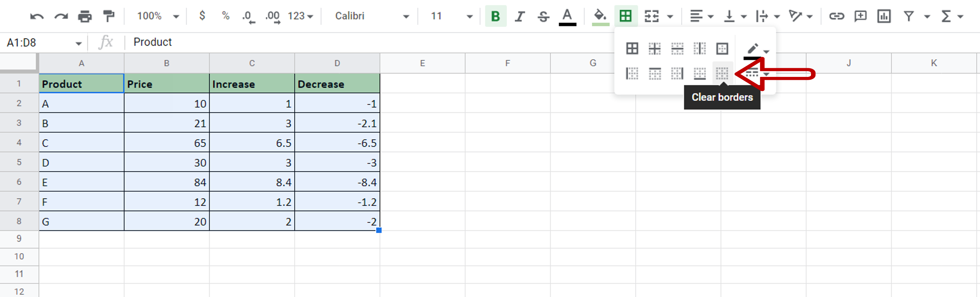Click cell with value -8.4

pyautogui.click(x=337, y=182)
